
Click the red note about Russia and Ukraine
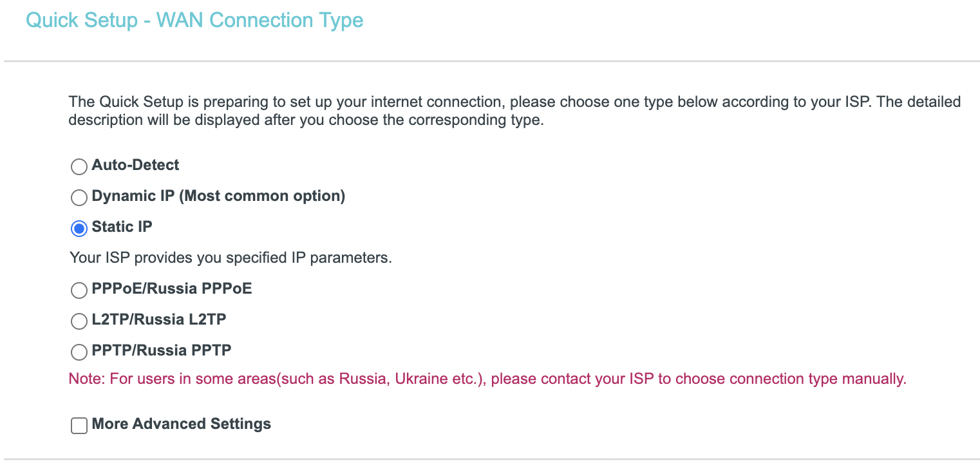click(487, 379)
